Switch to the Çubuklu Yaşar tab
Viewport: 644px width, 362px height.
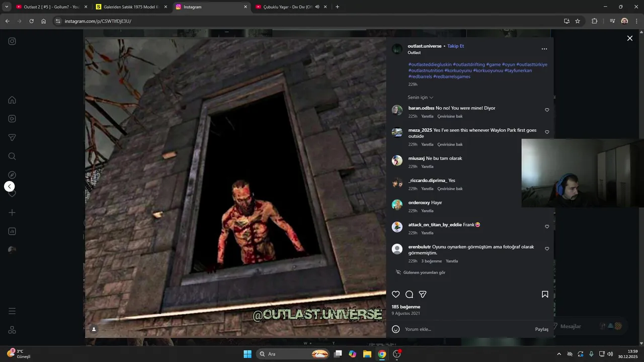click(288, 7)
